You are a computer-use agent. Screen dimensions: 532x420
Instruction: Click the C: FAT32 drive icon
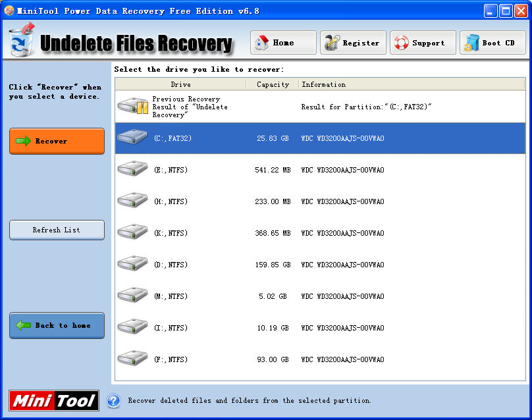pyautogui.click(x=132, y=137)
